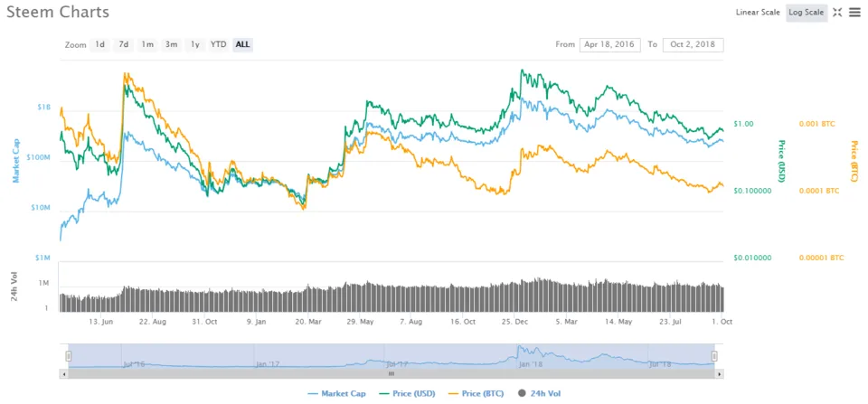Set zoom range to YTD
Viewport: 868px width, 404px height.
point(219,44)
